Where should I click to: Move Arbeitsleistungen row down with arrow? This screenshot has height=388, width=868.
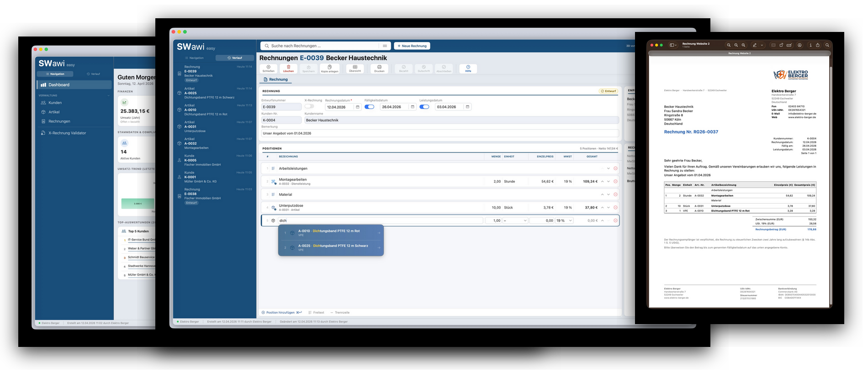[x=609, y=168]
